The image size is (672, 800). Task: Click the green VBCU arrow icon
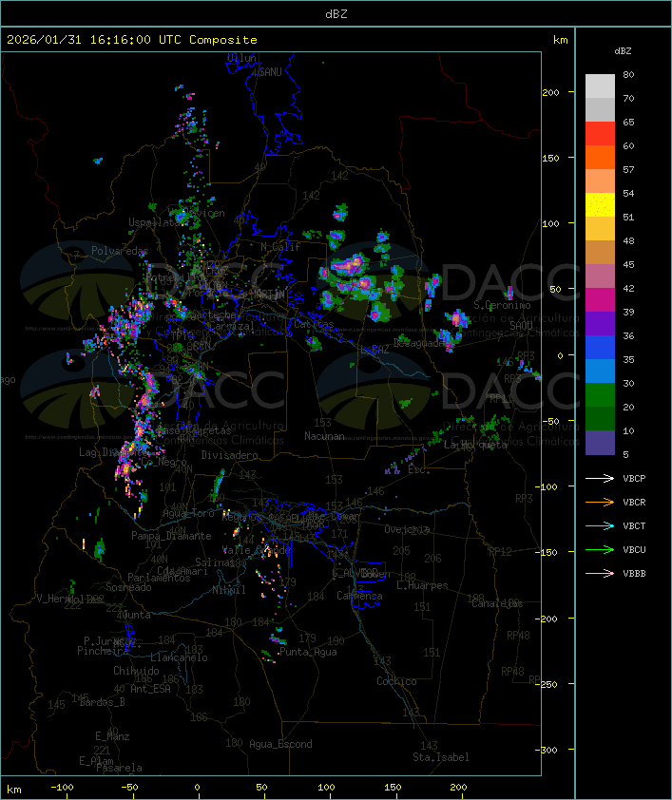coord(601,550)
